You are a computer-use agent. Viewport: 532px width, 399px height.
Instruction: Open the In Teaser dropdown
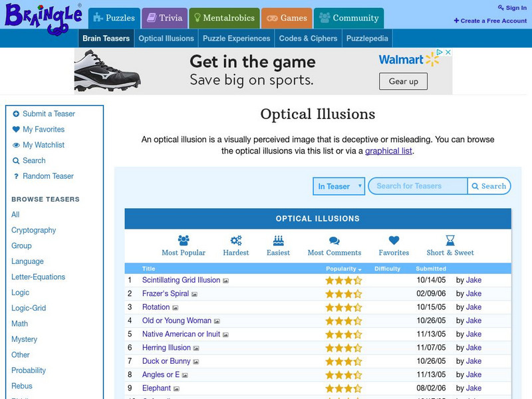338,186
